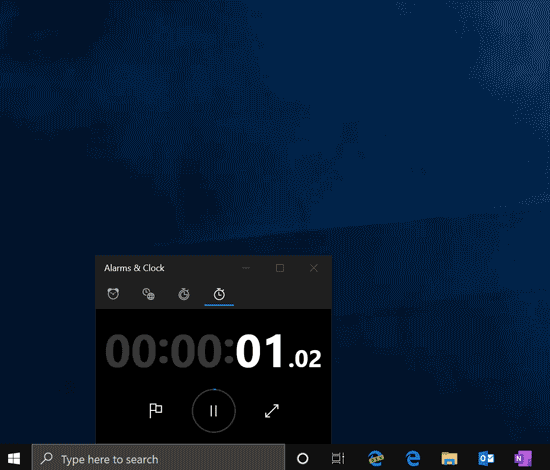The height and width of the screenshot is (470, 550).
Task: Open OneNote from the taskbar
Action: pos(522,458)
